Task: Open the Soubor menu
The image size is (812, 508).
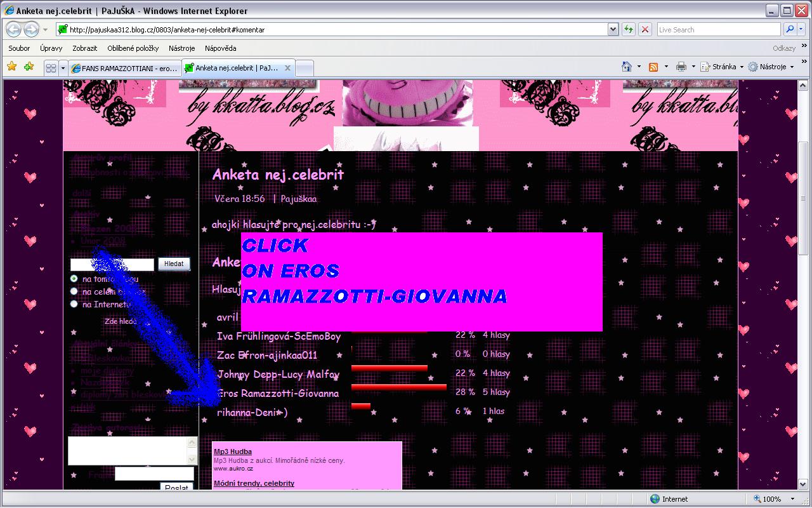Action: pos(19,48)
